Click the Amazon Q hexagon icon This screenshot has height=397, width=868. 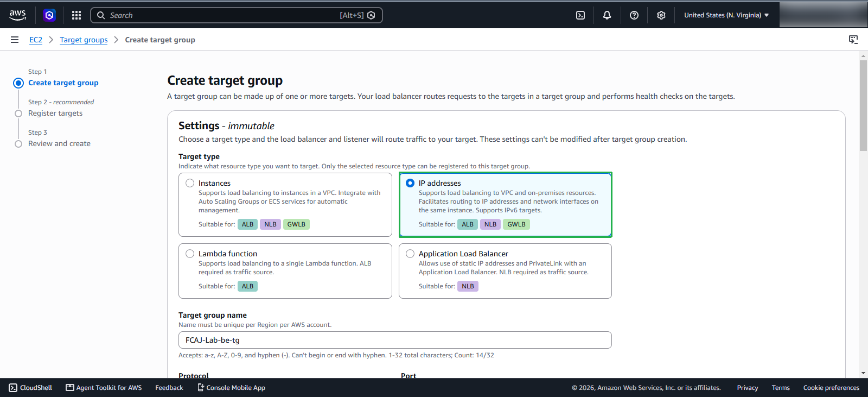[49, 15]
